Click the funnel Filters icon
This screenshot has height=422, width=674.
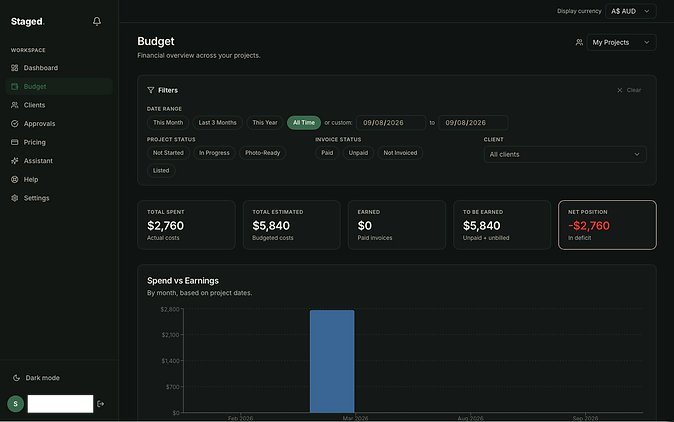(150, 90)
